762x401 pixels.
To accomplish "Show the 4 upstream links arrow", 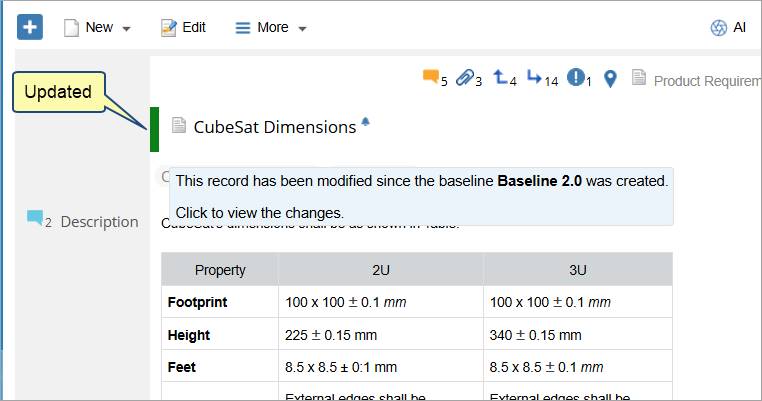I will point(502,78).
